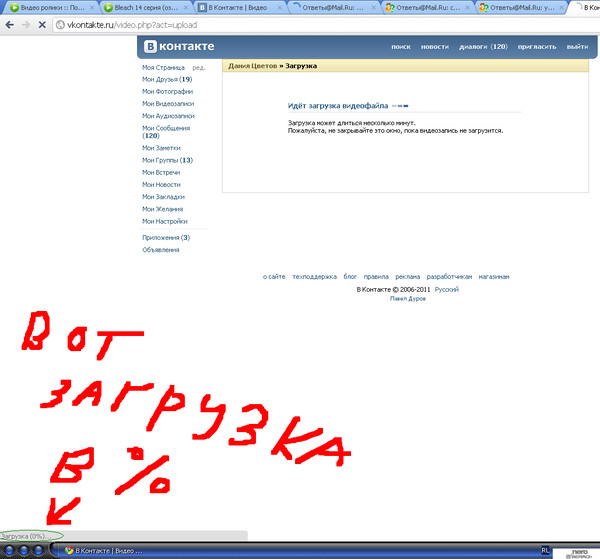The width and height of the screenshot is (600, 559).
Task: Open Мои Закладки
Action: click(x=163, y=197)
